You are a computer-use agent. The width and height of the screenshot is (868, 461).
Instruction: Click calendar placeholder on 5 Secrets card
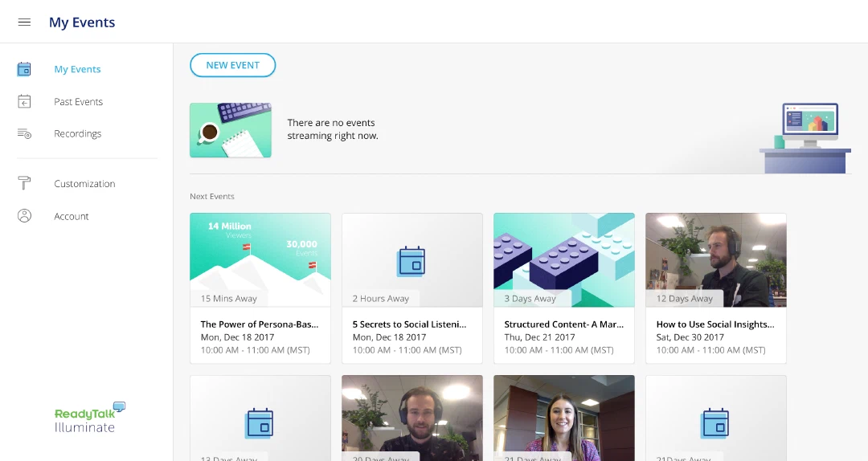411,261
